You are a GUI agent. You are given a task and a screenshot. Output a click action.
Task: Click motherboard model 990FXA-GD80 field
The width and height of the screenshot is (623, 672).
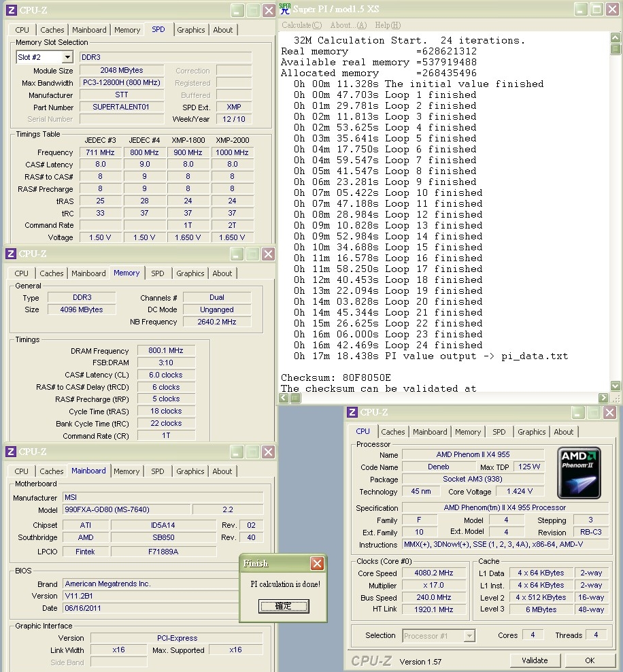(127, 509)
